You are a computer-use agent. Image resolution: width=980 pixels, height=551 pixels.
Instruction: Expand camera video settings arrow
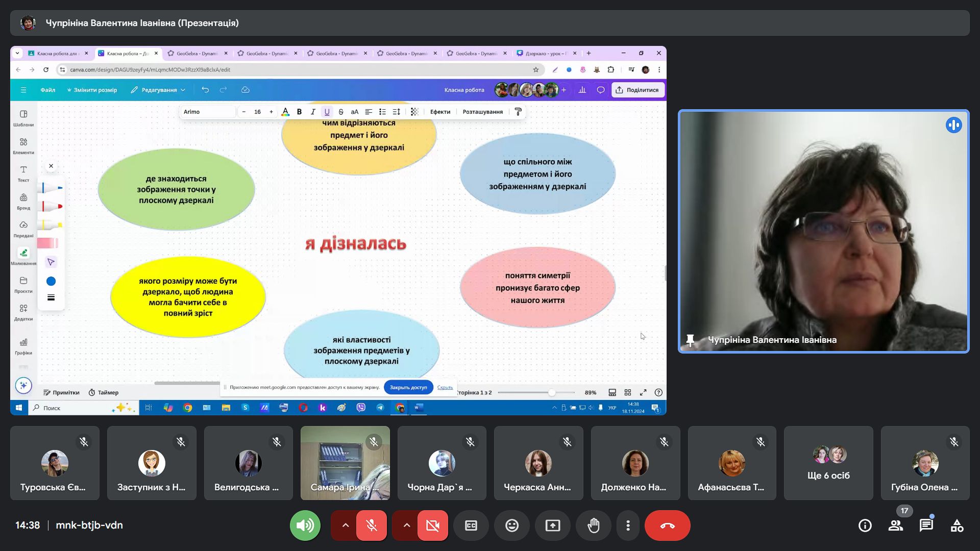click(x=406, y=525)
